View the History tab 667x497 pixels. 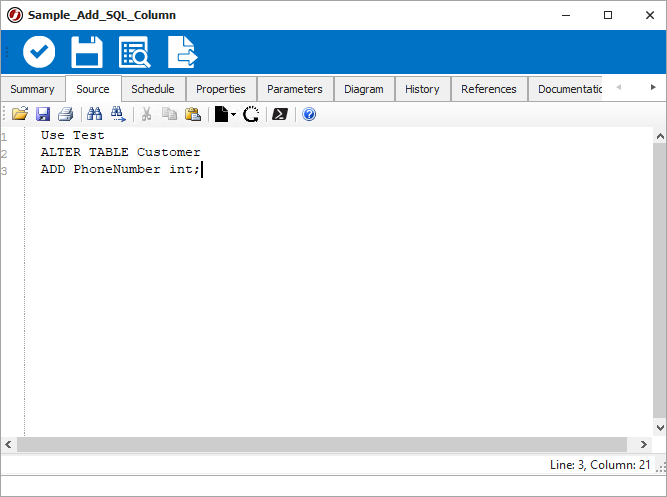[x=422, y=89]
